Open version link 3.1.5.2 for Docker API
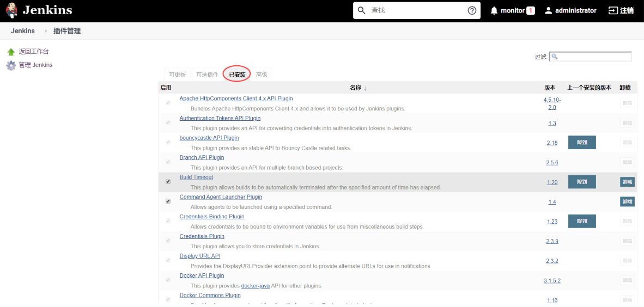 552,281
